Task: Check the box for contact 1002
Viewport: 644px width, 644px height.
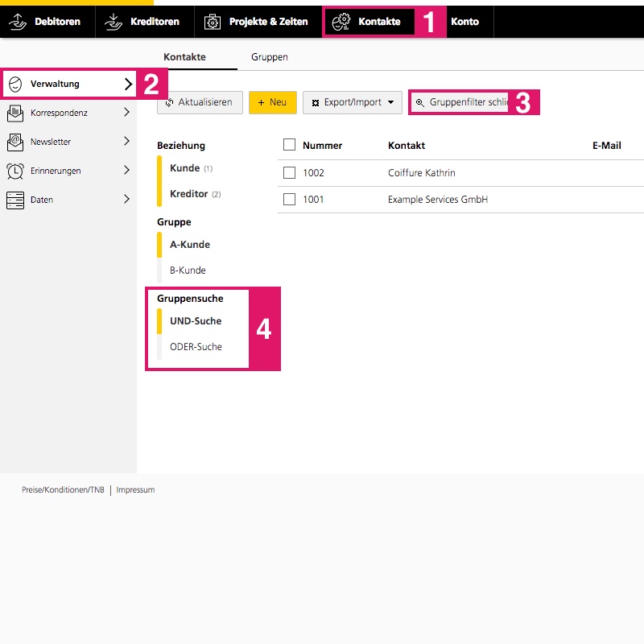Action: coord(290,172)
